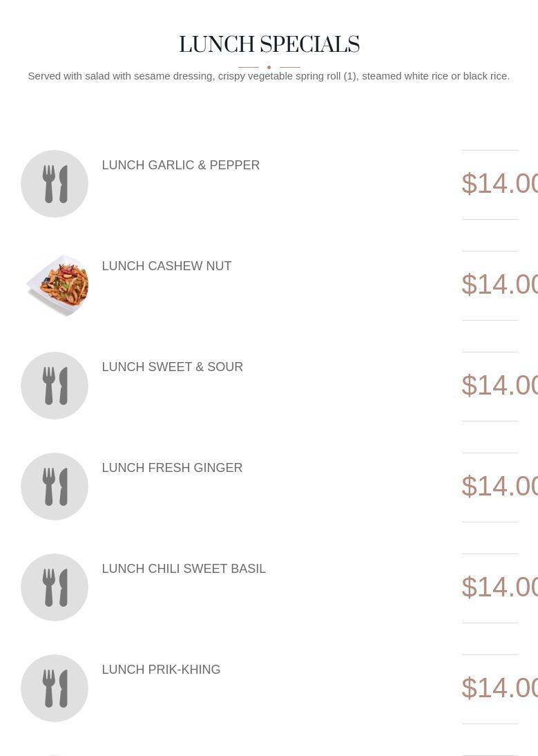Click the fork-knife icon beside Lunch Garlic & Pepper

click(x=55, y=184)
